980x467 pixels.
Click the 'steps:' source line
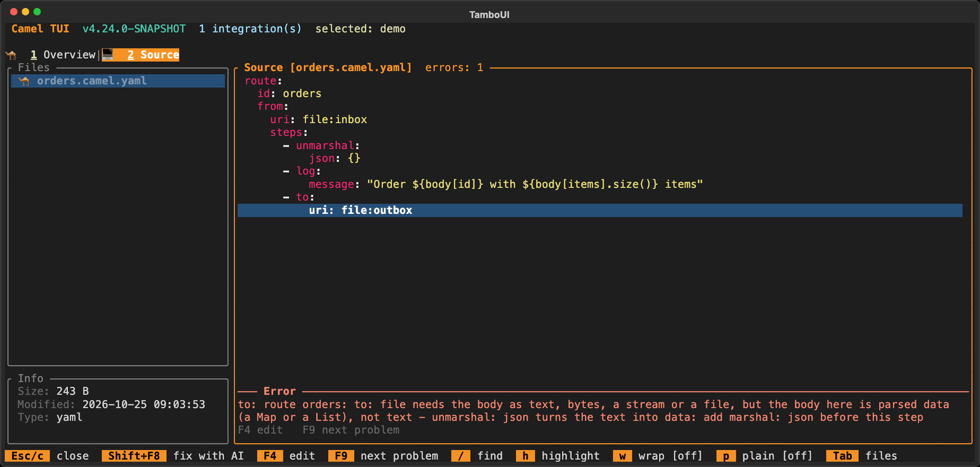(289, 132)
